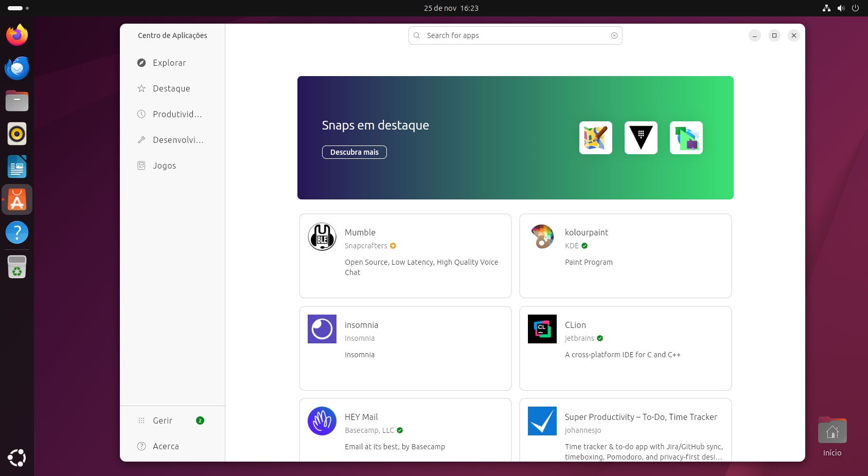The height and width of the screenshot is (476, 868).
Task: Select the kolourpaint paint palette icon
Action: pyautogui.click(x=542, y=236)
